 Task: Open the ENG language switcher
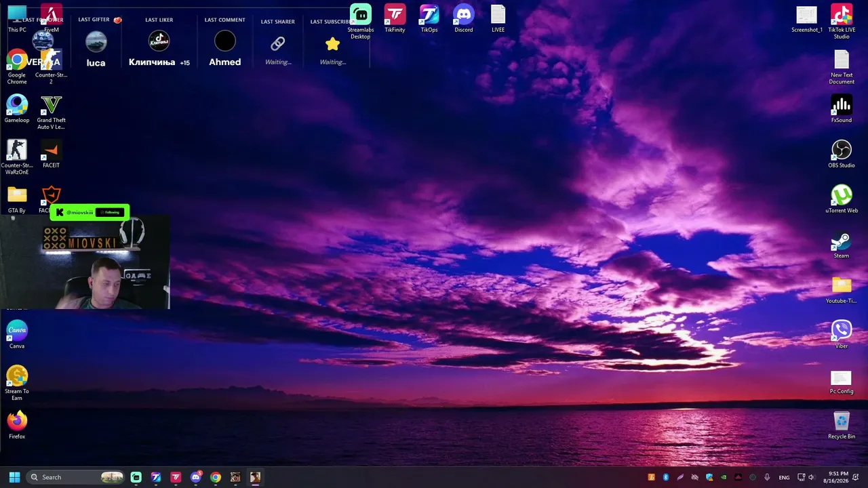click(x=784, y=477)
